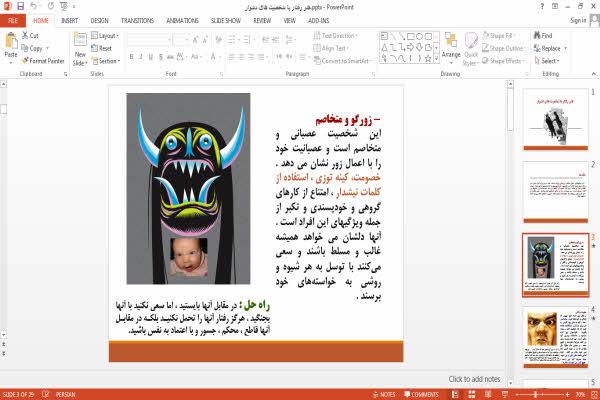Open the font size combo box
Image resolution: width=600 pixels, height=400 pixels.
click(181, 40)
